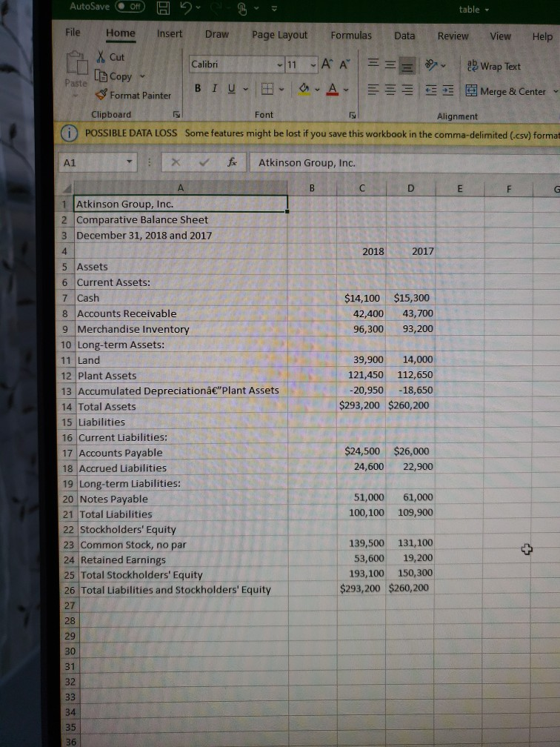
Task: Open the File menu
Action: tap(73, 33)
